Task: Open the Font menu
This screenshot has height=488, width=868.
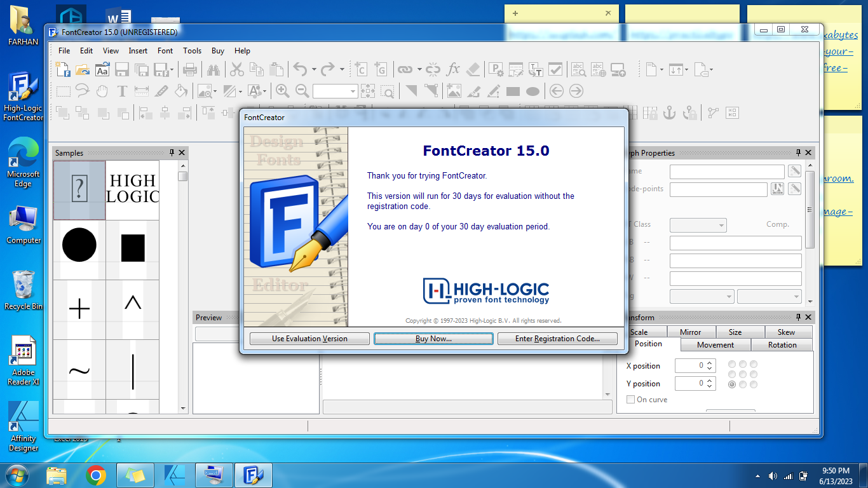Action: (x=165, y=51)
